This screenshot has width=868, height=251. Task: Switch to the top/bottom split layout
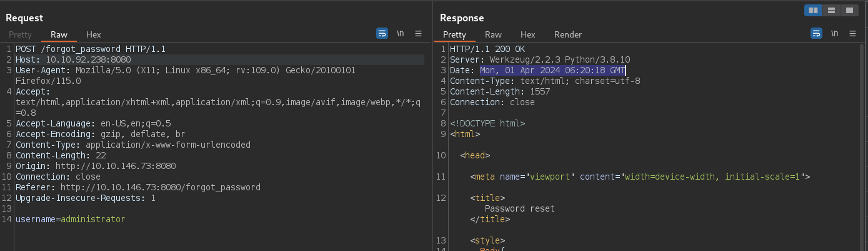click(831, 10)
